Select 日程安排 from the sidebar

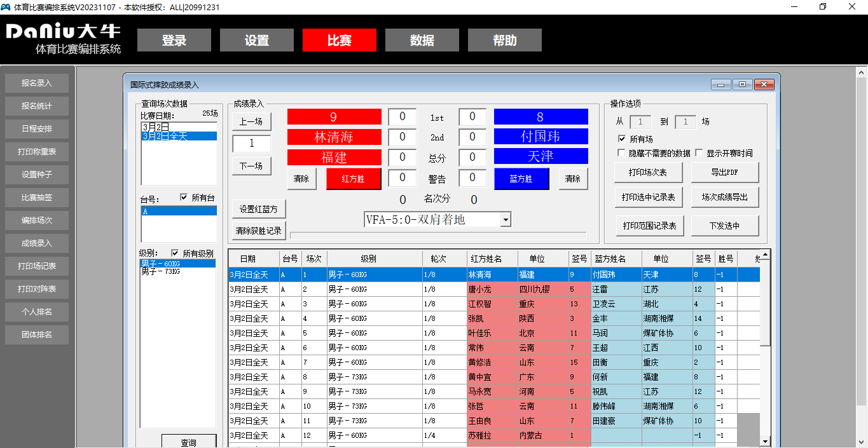pos(36,128)
